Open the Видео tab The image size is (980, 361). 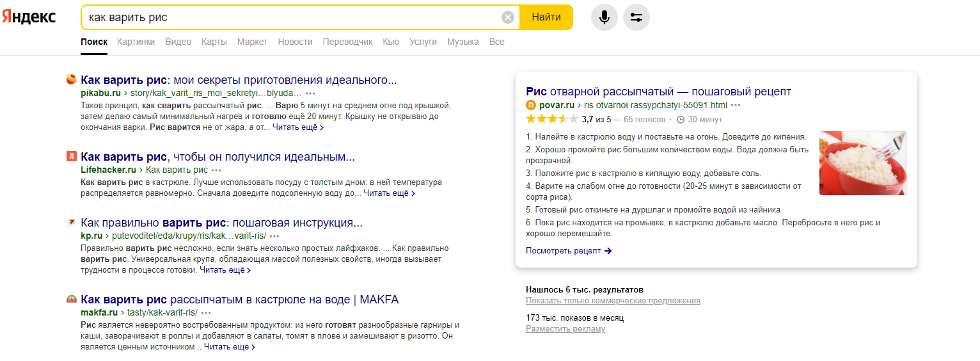coord(178,42)
